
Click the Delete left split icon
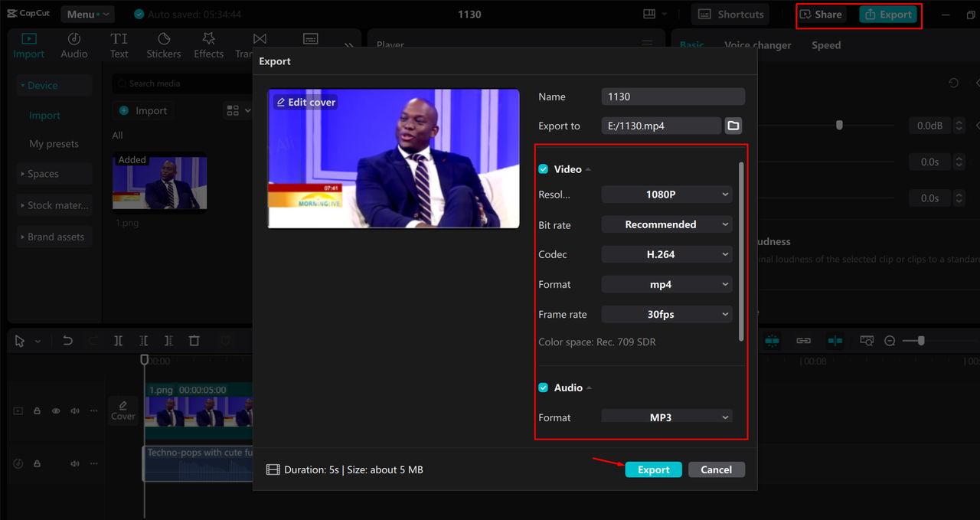pos(143,341)
